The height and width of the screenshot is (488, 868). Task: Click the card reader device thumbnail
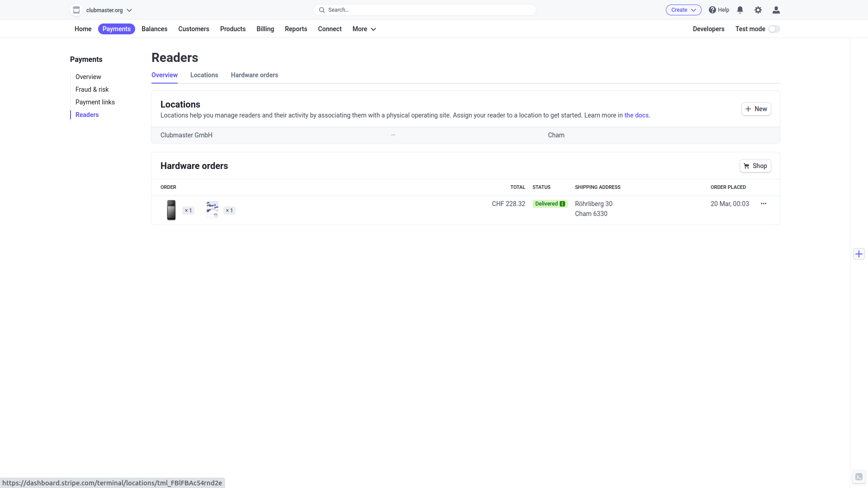click(171, 210)
